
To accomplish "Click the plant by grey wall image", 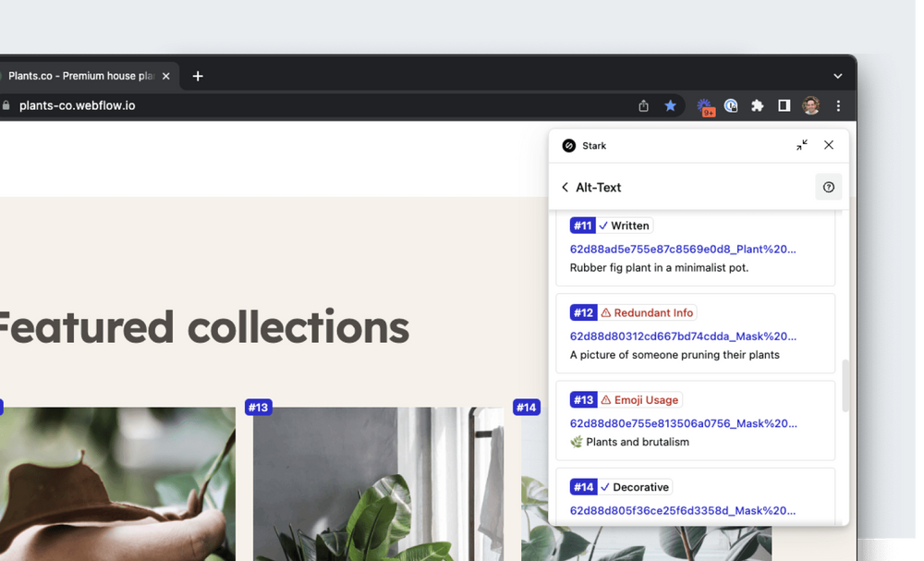I will click(378, 483).
